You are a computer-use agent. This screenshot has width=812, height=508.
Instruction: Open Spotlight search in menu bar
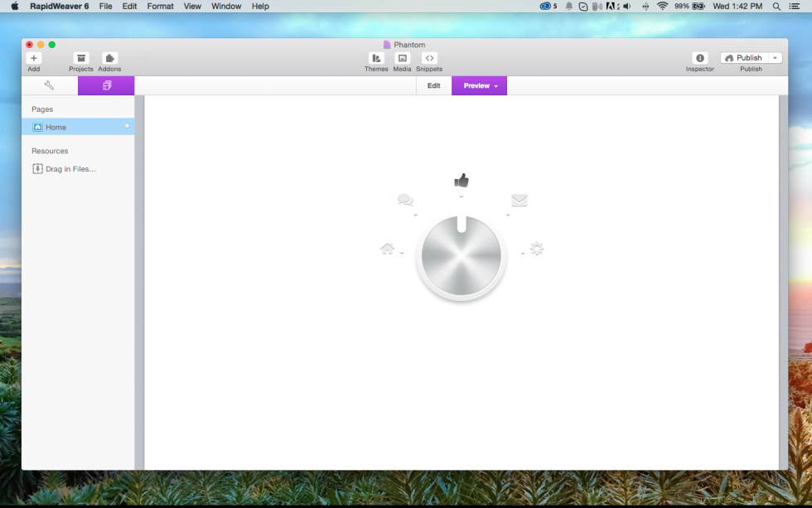[x=776, y=6]
